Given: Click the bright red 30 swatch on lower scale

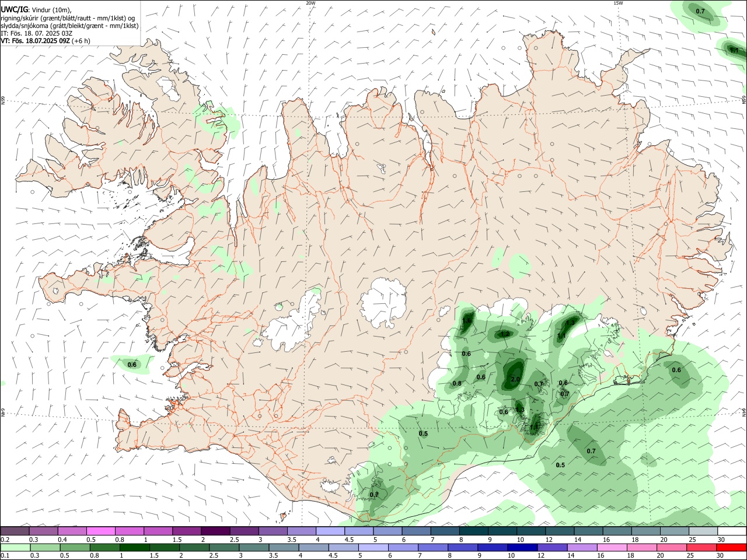Looking at the screenshot, I should 731,548.
